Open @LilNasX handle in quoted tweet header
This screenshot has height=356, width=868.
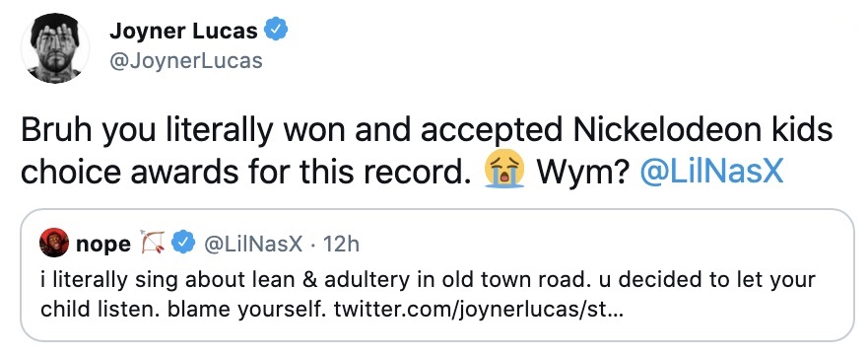coord(253,244)
